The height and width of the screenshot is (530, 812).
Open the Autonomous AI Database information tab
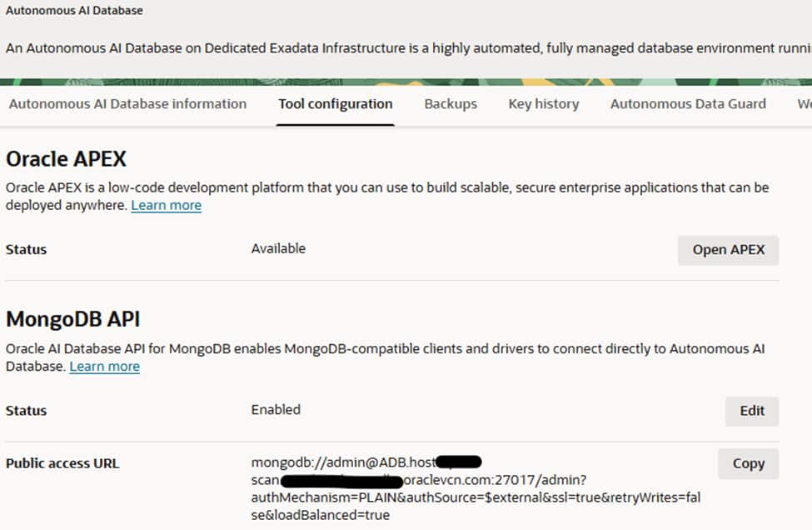[x=127, y=104]
